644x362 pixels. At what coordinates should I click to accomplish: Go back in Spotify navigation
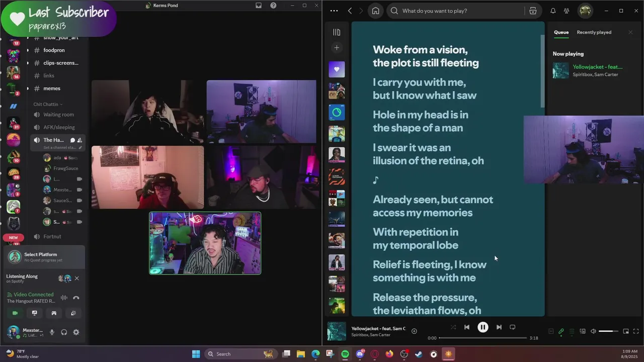pos(350,11)
